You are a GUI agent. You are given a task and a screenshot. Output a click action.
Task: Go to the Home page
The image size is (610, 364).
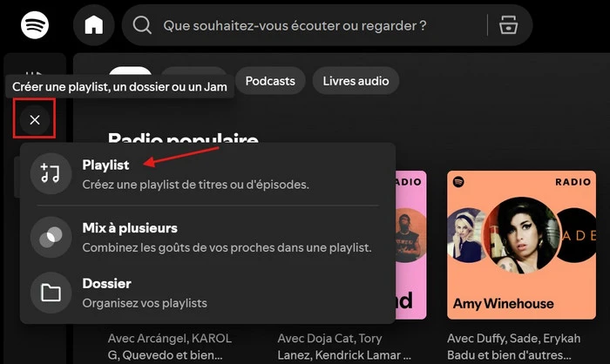click(x=94, y=25)
